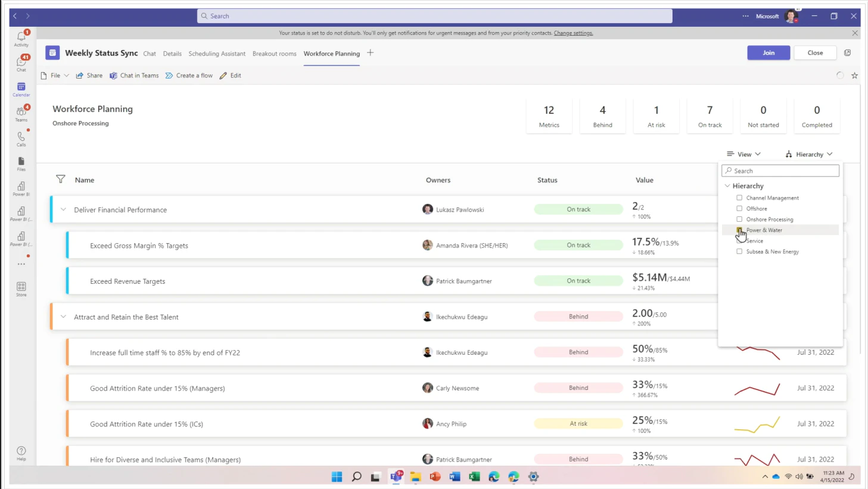Open the Calendar app in sidebar
868x489 pixels.
[x=21, y=89]
